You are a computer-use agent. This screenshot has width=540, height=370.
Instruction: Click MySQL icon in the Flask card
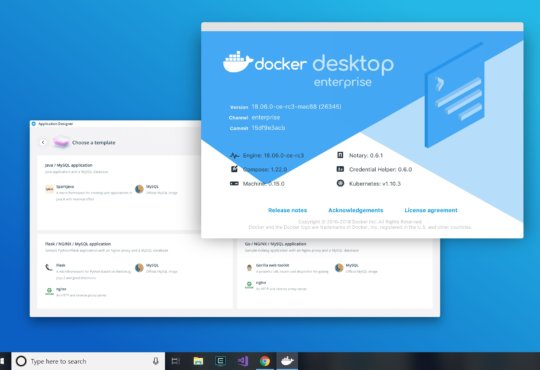pyautogui.click(x=139, y=268)
